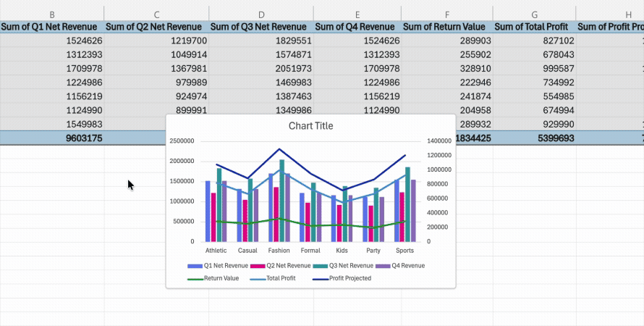Select column B header
The image size is (644, 326).
(x=51, y=14)
